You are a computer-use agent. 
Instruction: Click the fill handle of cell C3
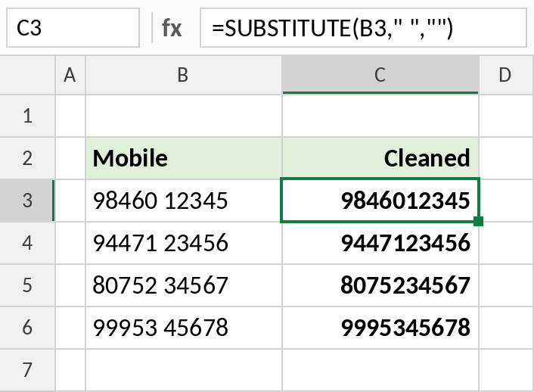[x=478, y=221]
